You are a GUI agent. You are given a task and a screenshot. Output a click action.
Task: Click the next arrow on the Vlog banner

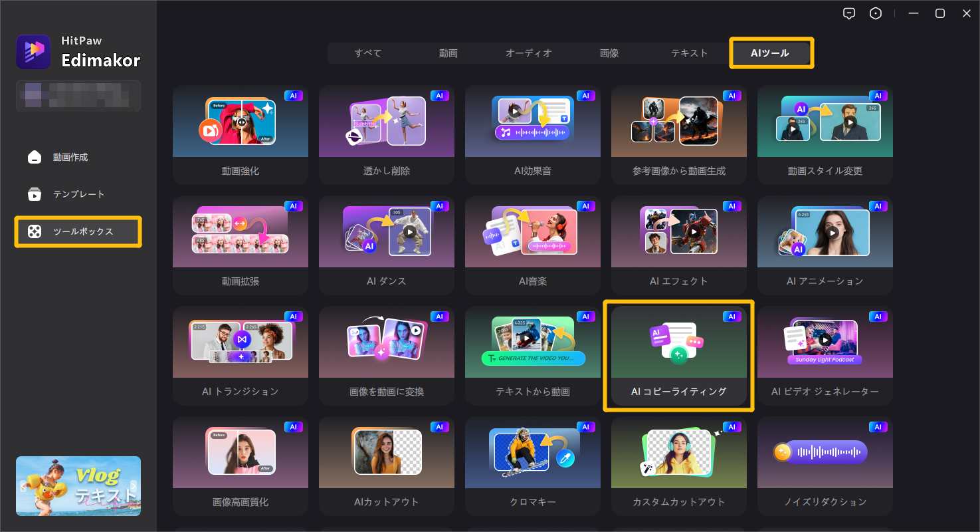click(x=134, y=486)
